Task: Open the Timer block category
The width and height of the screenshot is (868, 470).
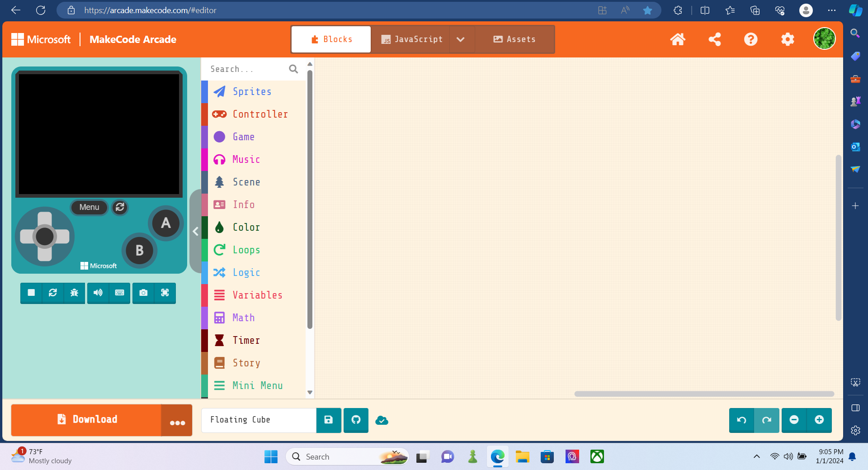Action: point(253,341)
